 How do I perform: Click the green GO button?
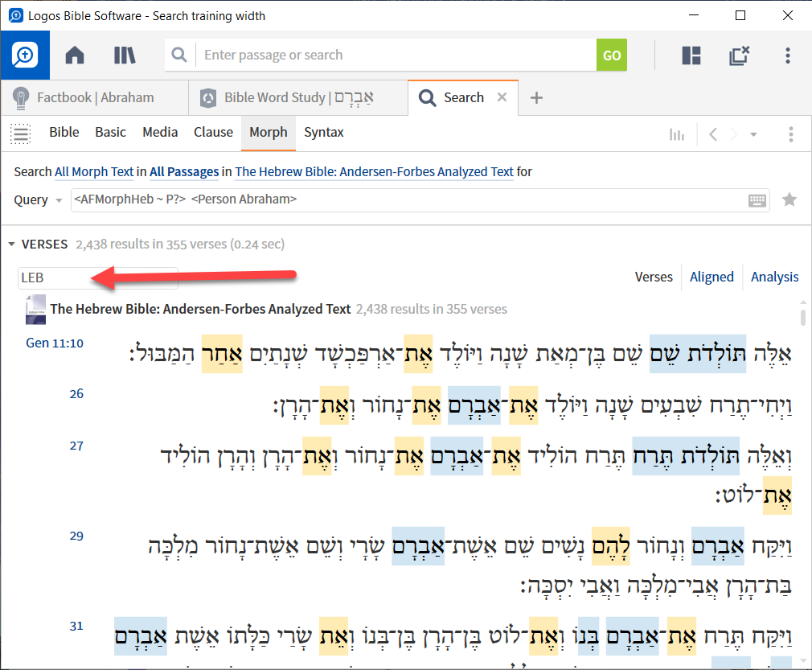[612, 55]
